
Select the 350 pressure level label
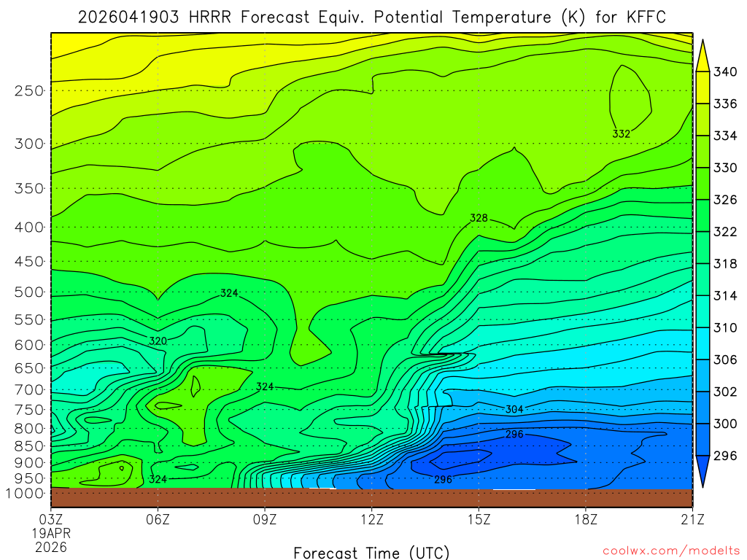(29, 189)
